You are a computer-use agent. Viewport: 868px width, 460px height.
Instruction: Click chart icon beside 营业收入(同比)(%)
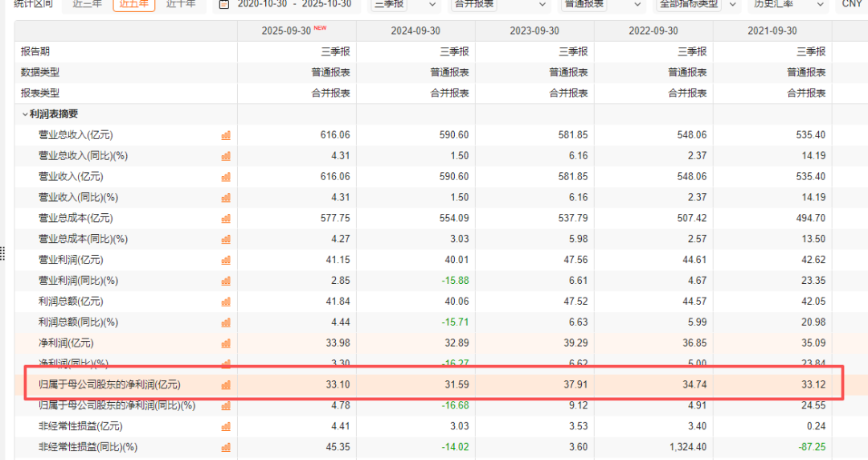[x=226, y=198]
